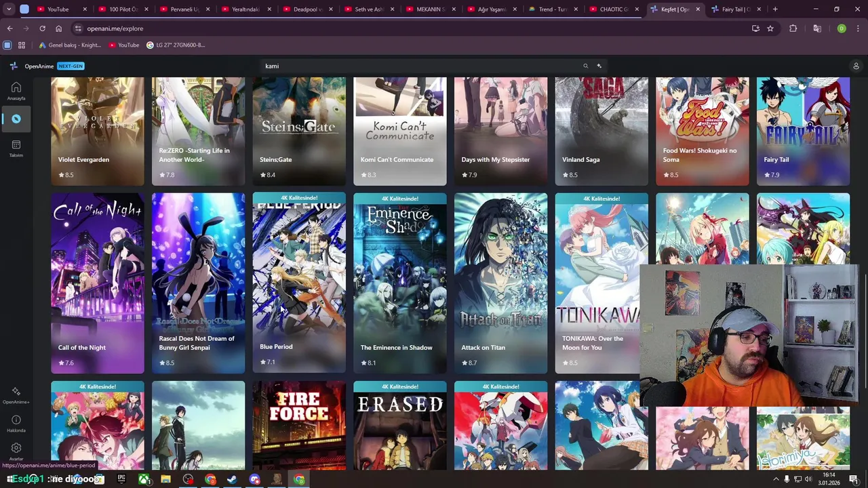Click the OpenAnime logo icon

tap(14, 66)
